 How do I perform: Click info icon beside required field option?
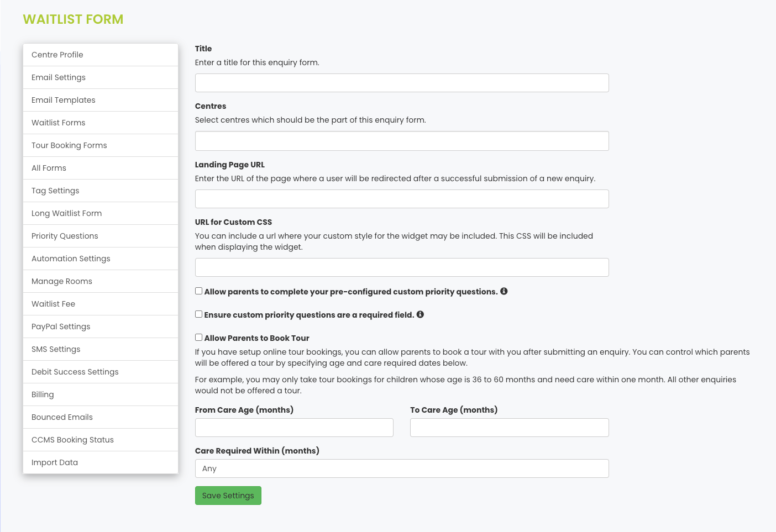[x=420, y=314]
